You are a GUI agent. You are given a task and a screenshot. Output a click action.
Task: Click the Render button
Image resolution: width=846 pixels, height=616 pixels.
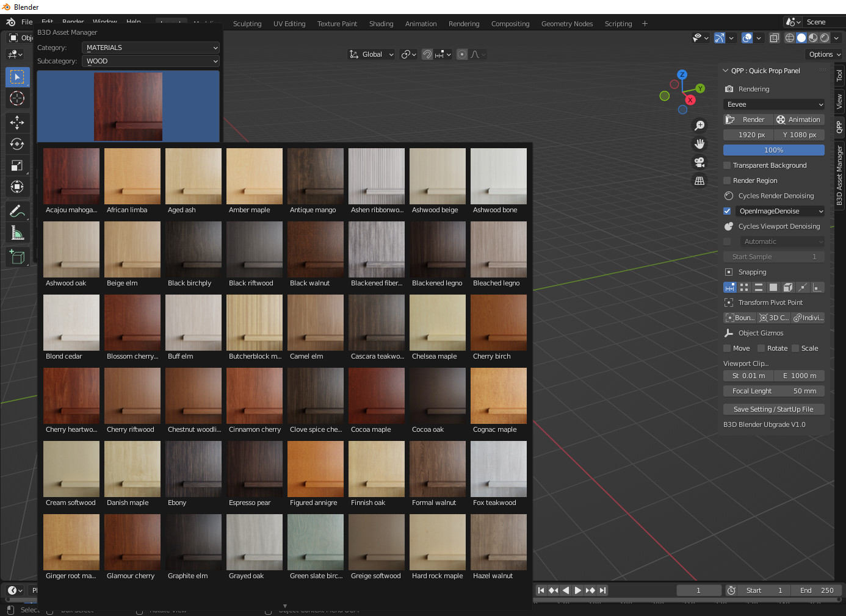[748, 120]
